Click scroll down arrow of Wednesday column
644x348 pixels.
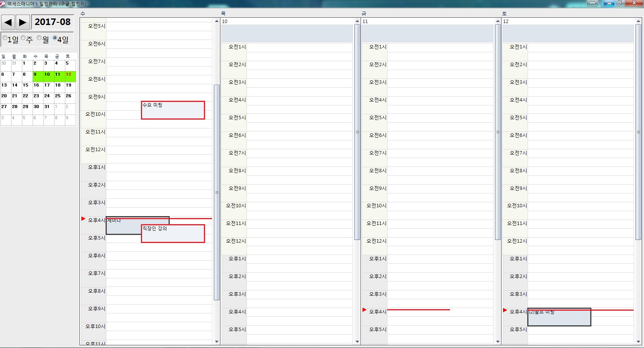[217, 341]
